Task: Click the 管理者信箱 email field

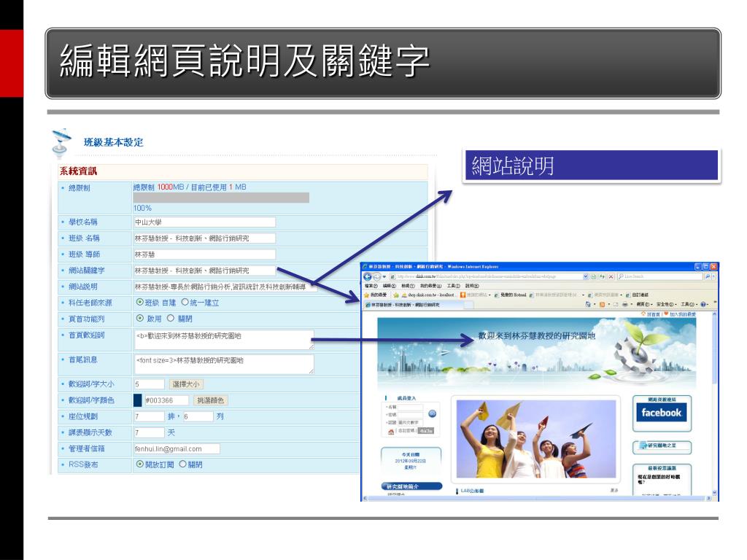Action: [177, 448]
